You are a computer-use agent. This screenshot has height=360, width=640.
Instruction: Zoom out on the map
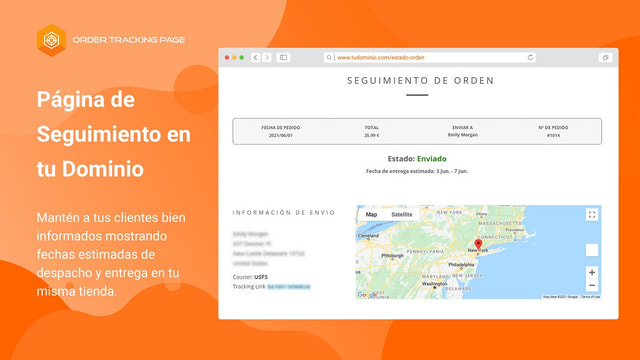(592, 285)
